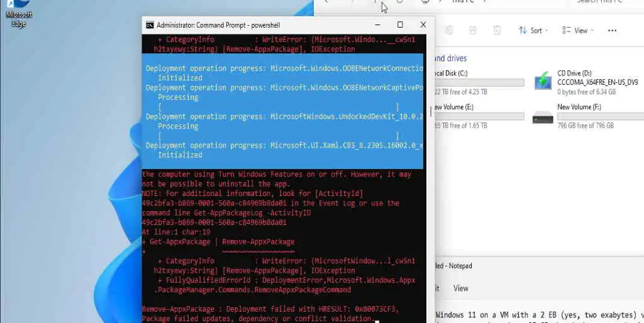The width and height of the screenshot is (644, 323).
Task: Click the Delete trash icon in File Explorer
Action: click(x=497, y=30)
